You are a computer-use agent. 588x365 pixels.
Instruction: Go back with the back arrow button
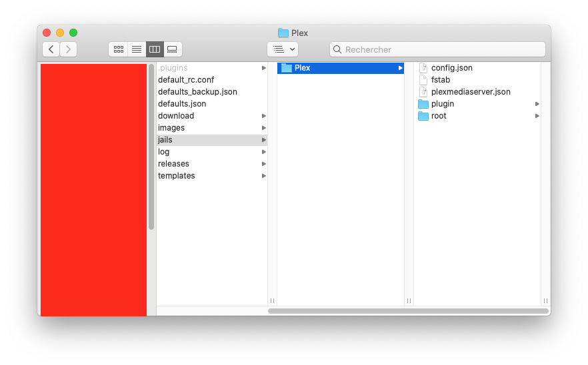pos(51,49)
